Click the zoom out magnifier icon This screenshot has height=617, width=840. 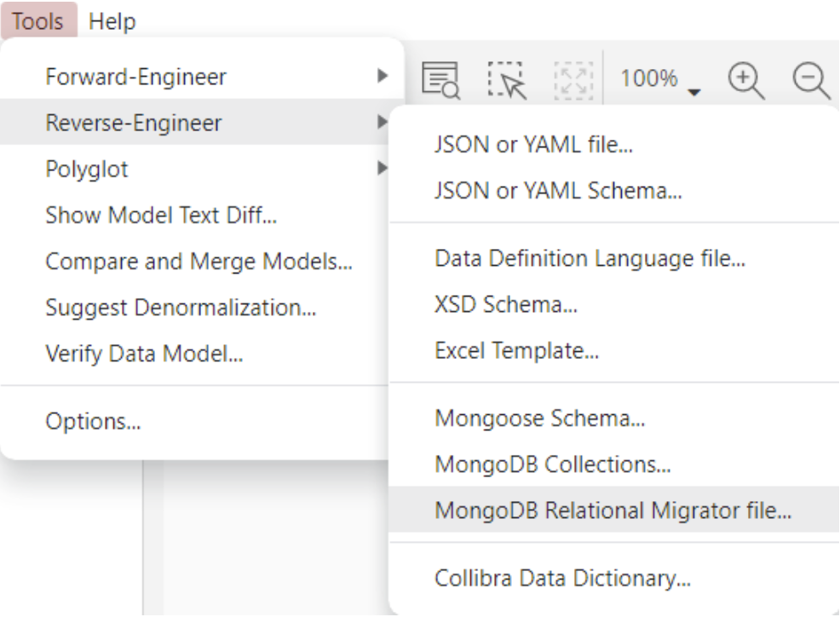click(809, 79)
